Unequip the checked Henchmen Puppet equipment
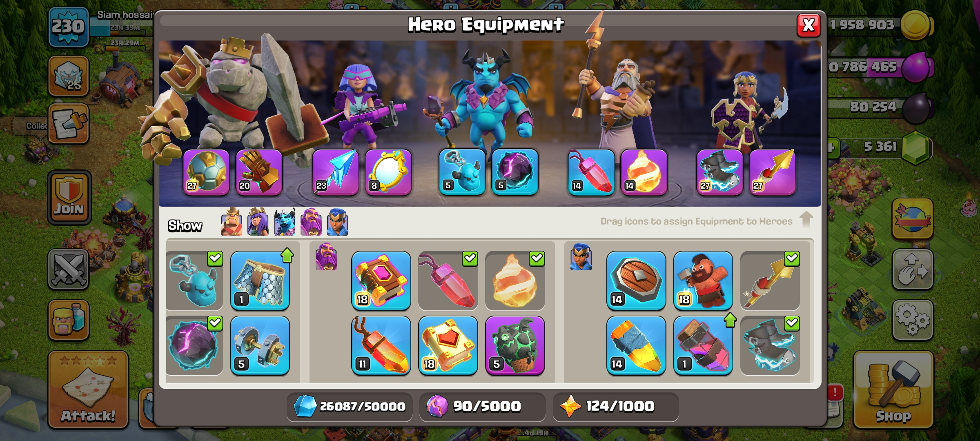Viewport: 980px width, 441px height. (x=194, y=281)
